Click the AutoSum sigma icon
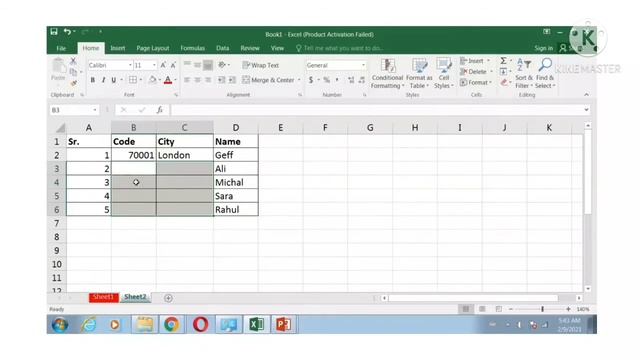The width and height of the screenshot is (640, 360). pos(503,61)
